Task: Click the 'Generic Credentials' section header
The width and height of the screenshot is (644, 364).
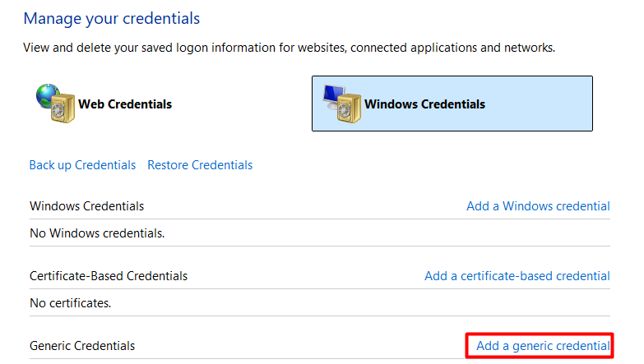Action: click(x=82, y=346)
